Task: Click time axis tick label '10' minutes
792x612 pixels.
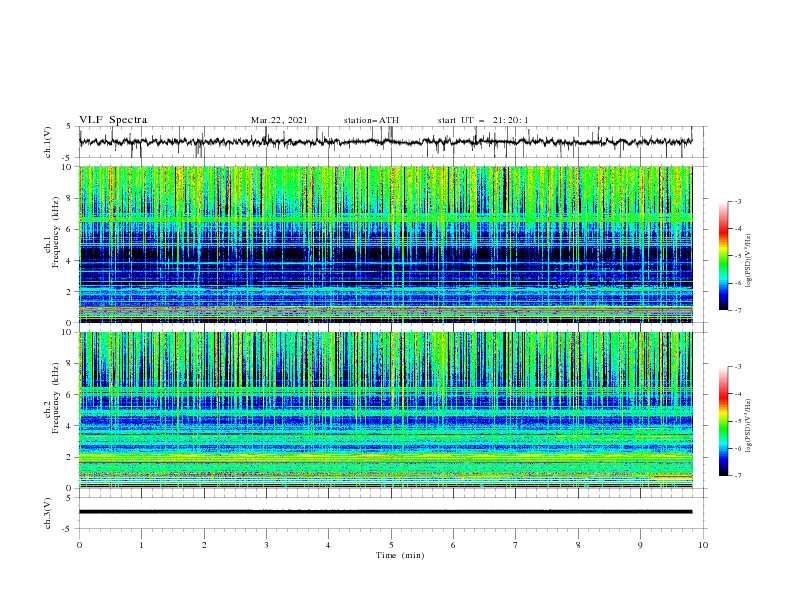Action: click(x=703, y=545)
